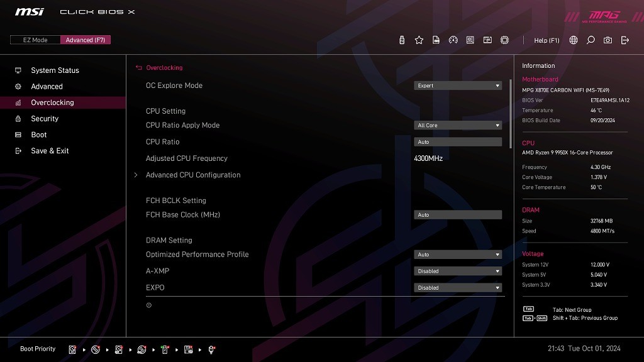Click the FCH Base Clock input field
The width and height of the screenshot is (644, 362).
458,215
